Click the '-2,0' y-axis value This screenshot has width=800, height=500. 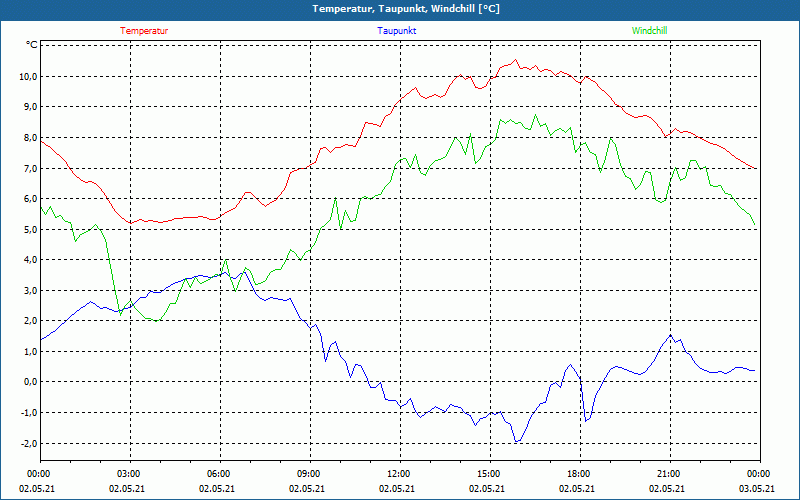click(x=29, y=443)
